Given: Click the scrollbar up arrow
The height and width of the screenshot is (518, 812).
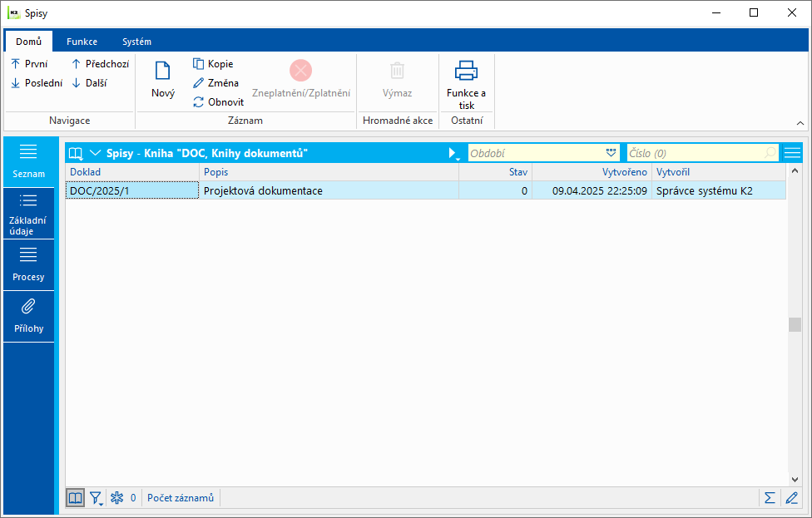Looking at the screenshot, I should [795, 170].
